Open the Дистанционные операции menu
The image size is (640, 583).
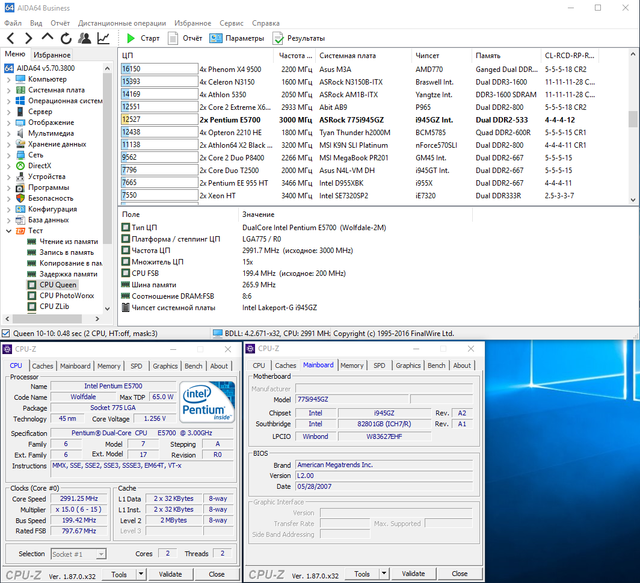pyautogui.click(x=122, y=23)
